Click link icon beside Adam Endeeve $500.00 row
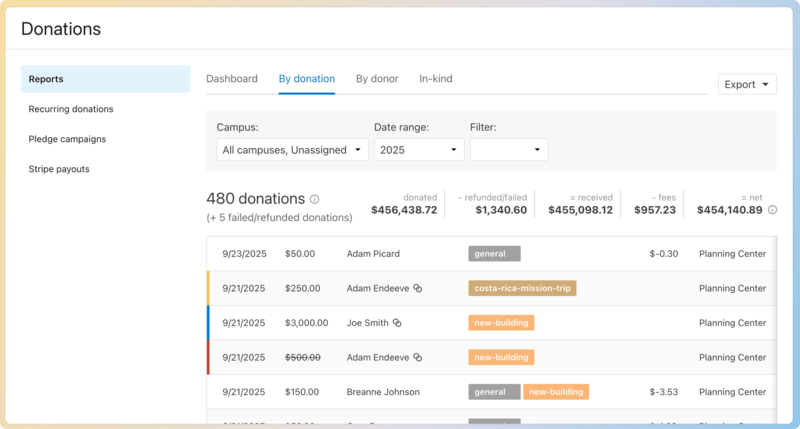 point(417,358)
